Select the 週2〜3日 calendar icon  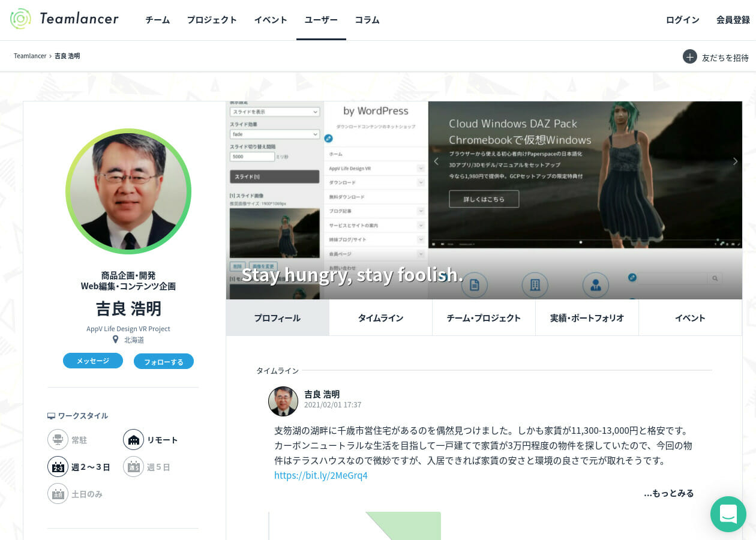pos(58,467)
